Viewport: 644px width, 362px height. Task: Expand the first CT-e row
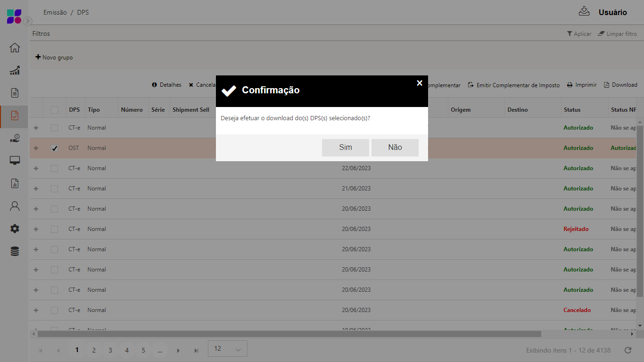[x=36, y=128]
